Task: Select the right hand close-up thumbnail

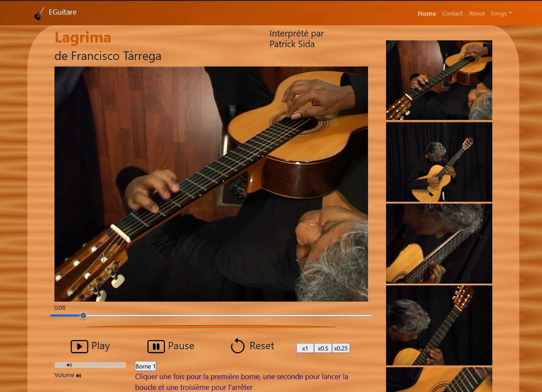Action: coord(439,243)
